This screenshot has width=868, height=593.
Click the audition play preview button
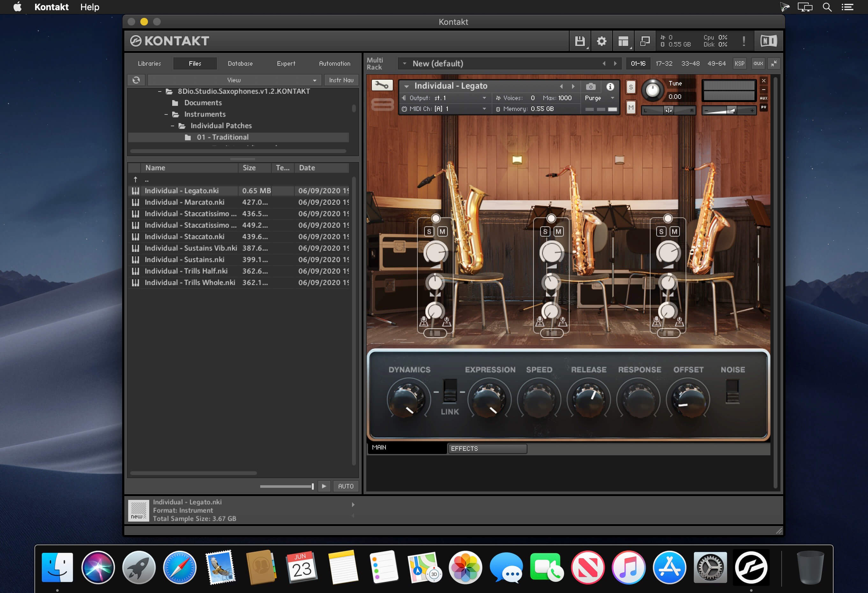point(324,486)
